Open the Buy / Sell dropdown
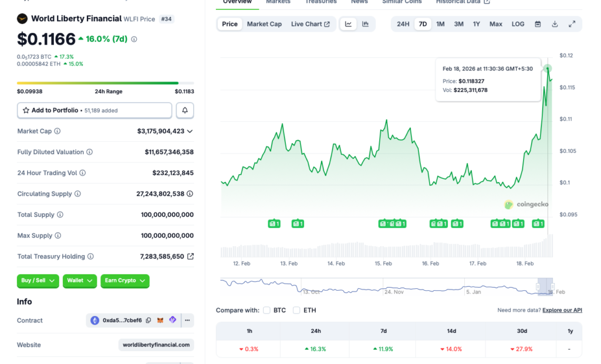Image resolution: width=601 pixels, height=364 pixels. (x=38, y=281)
